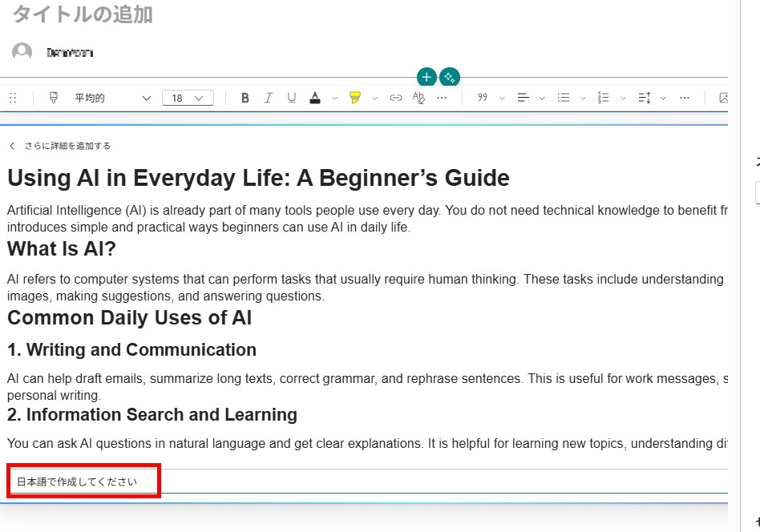
Task: Click the numbered list icon
Action: [604, 98]
